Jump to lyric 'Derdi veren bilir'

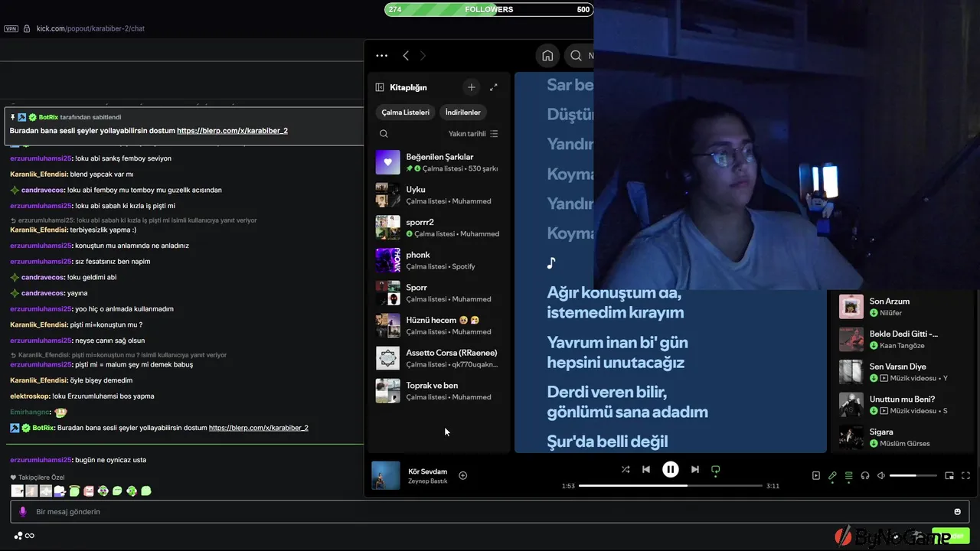pos(627,402)
